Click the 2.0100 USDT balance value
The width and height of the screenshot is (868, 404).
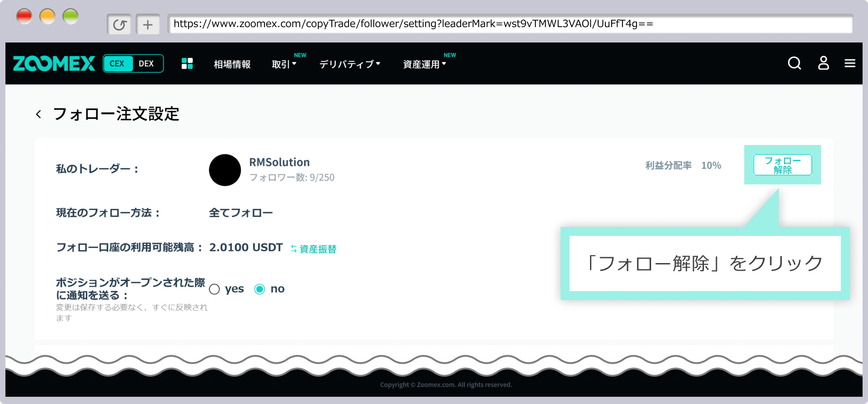[x=245, y=248]
